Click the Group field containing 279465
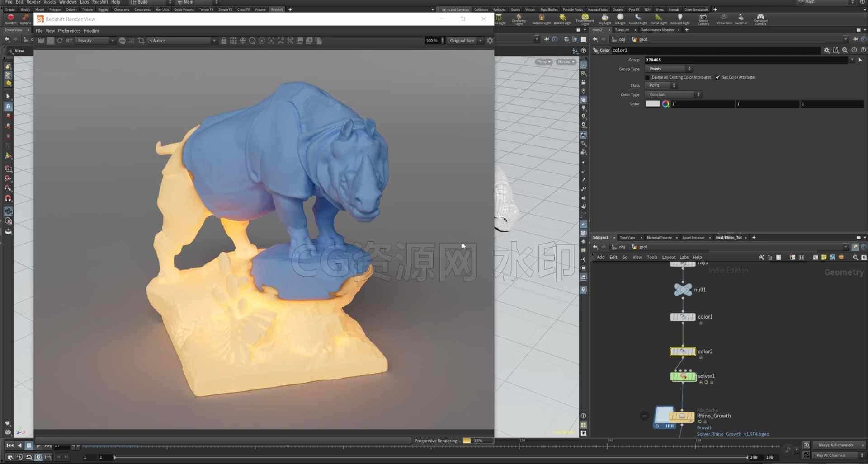Screen dimensions: 868x464 [x=747, y=60]
